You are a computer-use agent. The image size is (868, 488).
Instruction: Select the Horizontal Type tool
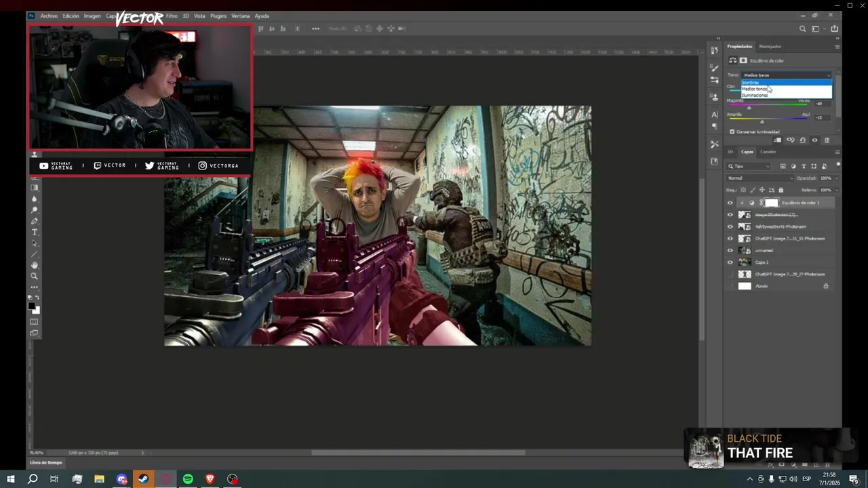click(34, 232)
